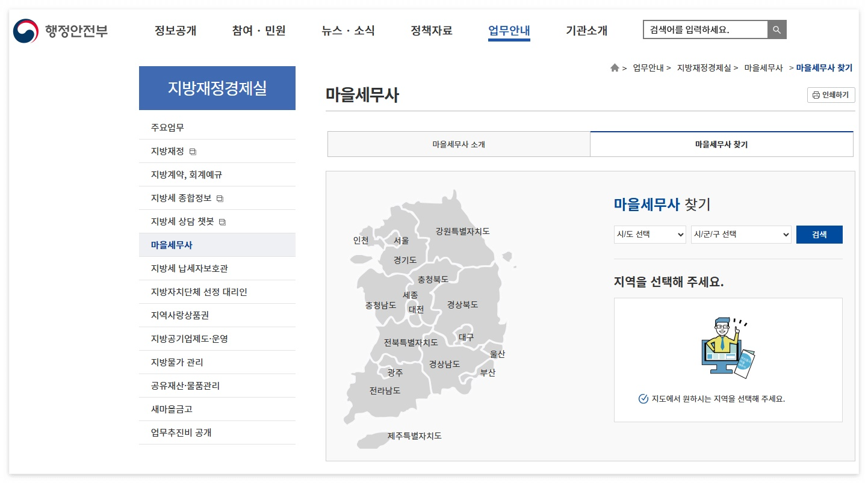
Task: Open 지방세 상담 챗봇 sidebar link
Action: [x=217, y=221]
